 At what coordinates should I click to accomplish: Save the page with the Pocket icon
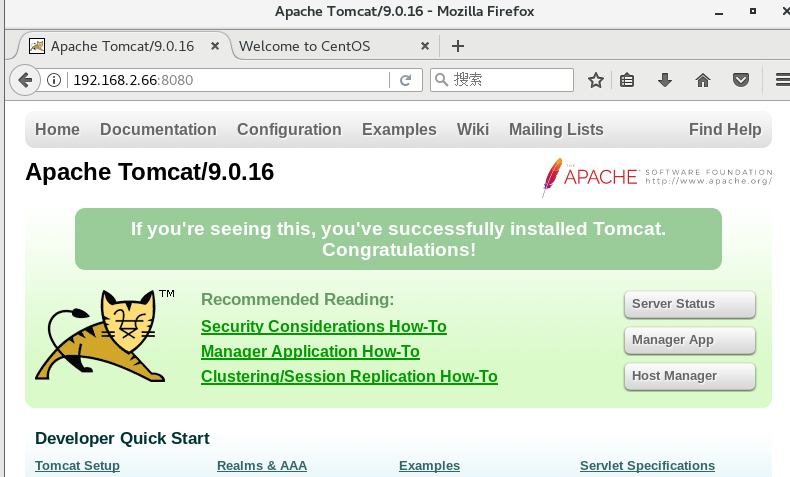point(741,80)
